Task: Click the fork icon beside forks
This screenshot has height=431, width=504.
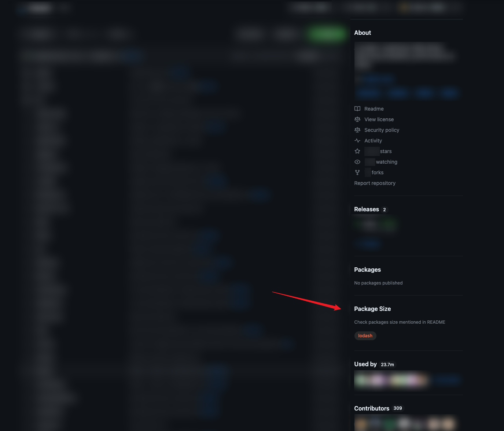Action: (357, 172)
